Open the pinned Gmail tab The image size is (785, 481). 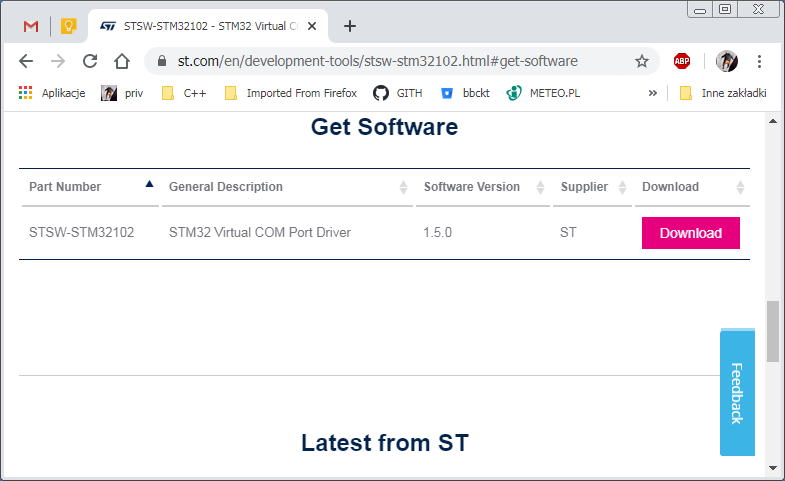pos(31,26)
